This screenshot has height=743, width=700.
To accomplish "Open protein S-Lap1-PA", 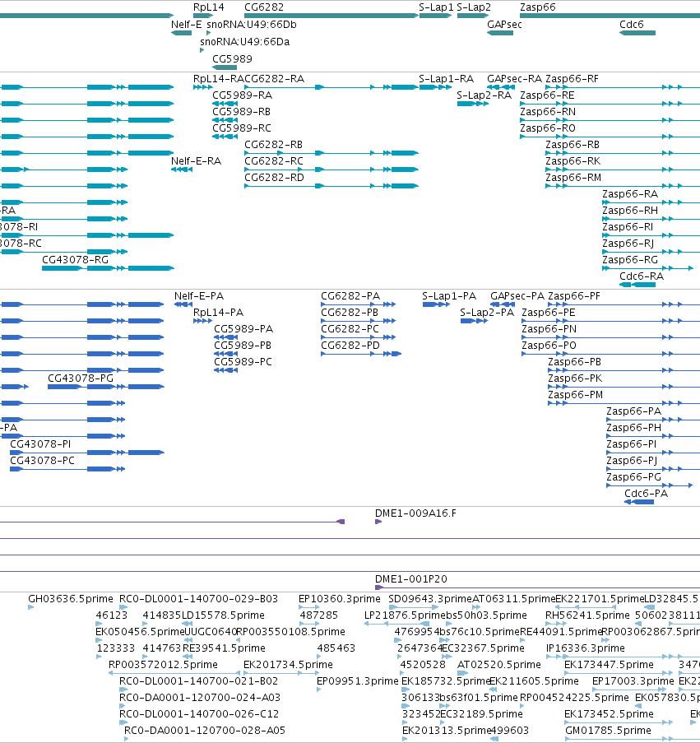I will pos(449,296).
